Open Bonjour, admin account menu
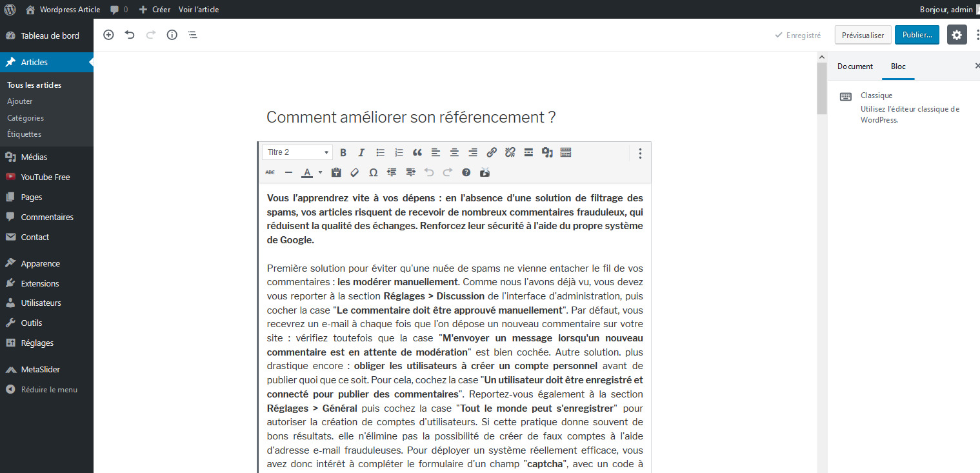The width and height of the screenshot is (980, 473). [x=950, y=10]
